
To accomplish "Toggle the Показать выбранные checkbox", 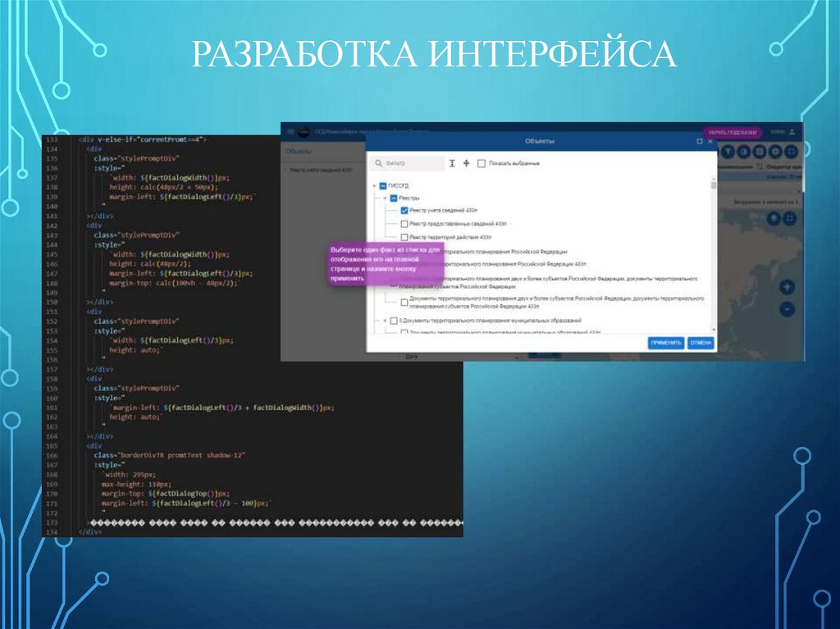I will click(x=481, y=163).
